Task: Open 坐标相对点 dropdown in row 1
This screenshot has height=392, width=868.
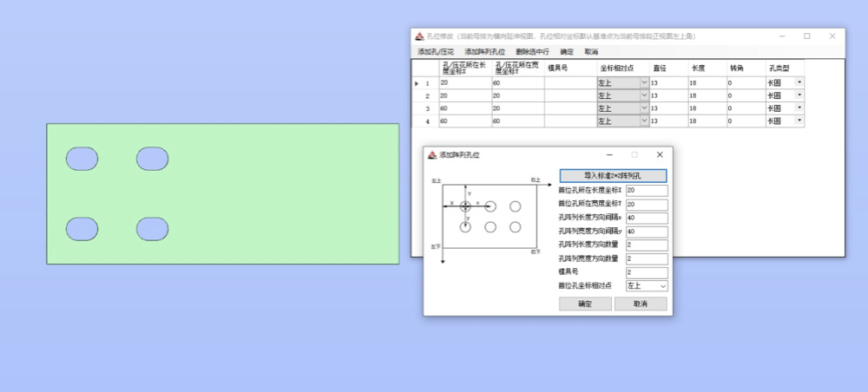Action: [x=644, y=82]
